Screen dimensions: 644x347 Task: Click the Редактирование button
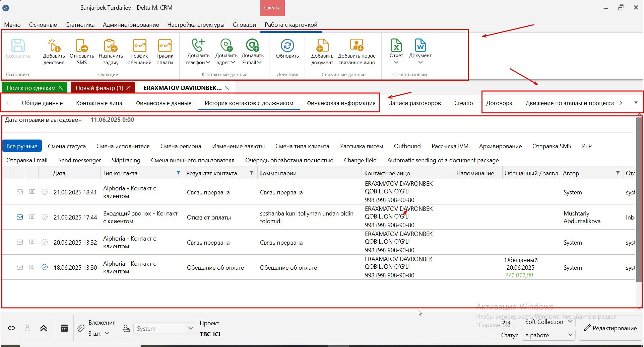tap(610, 328)
